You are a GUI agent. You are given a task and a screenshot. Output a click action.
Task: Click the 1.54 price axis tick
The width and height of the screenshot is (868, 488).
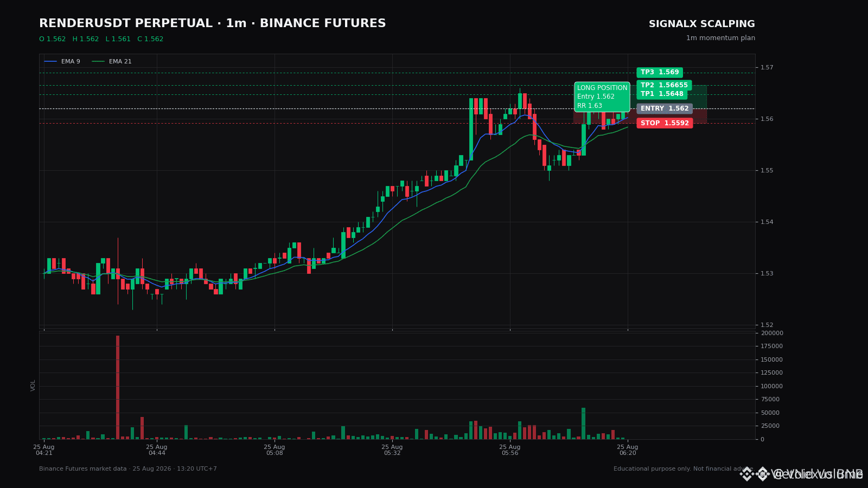pyautogui.click(x=767, y=222)
